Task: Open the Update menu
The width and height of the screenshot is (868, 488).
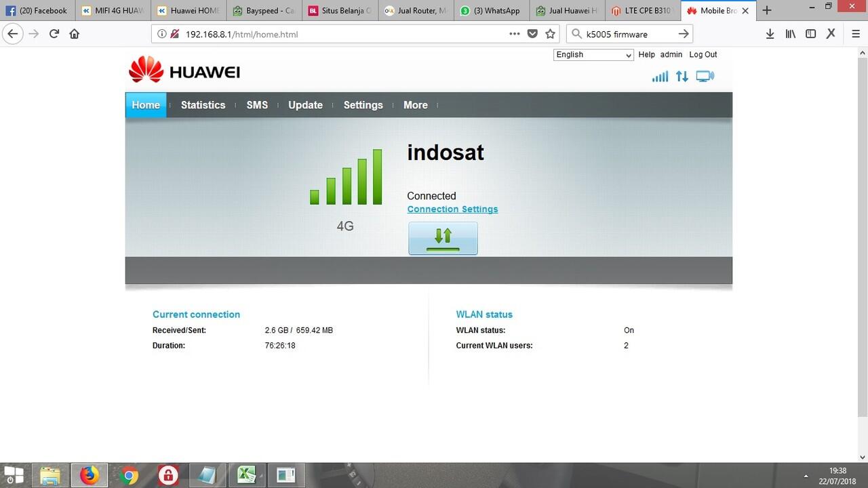Action: [x=305, y=105]
